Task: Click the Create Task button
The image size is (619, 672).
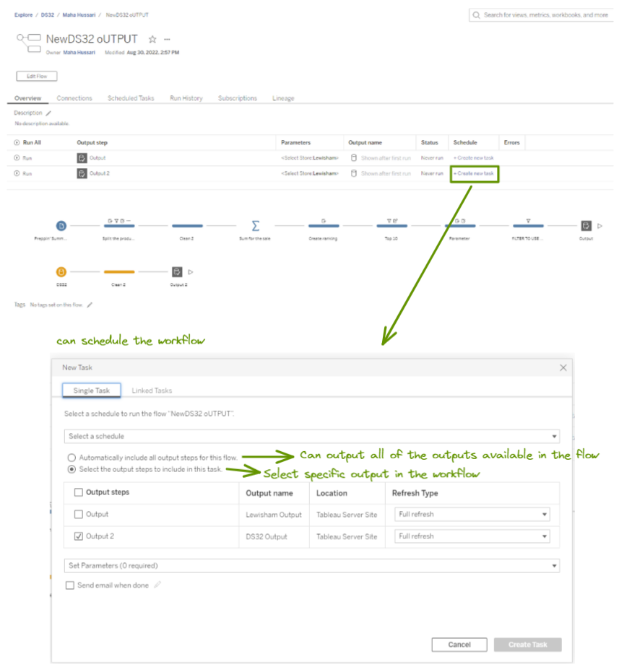Action: click(527, 645)
